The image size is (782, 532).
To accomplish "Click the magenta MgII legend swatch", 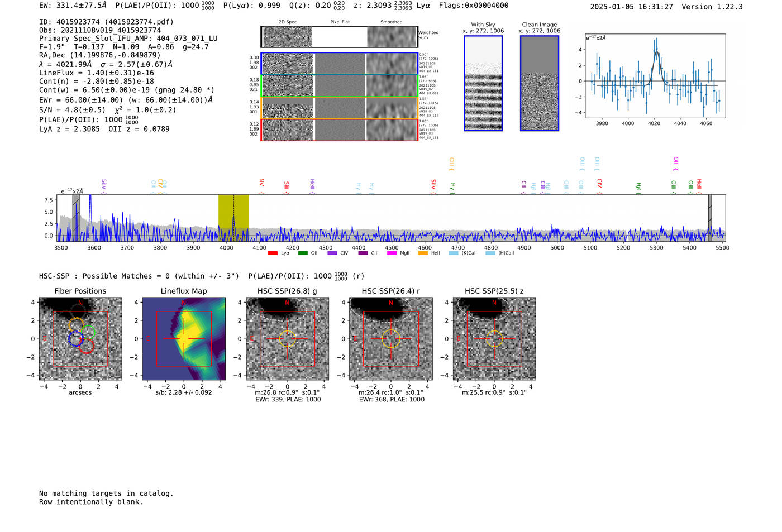I will [x=393, y=253].
